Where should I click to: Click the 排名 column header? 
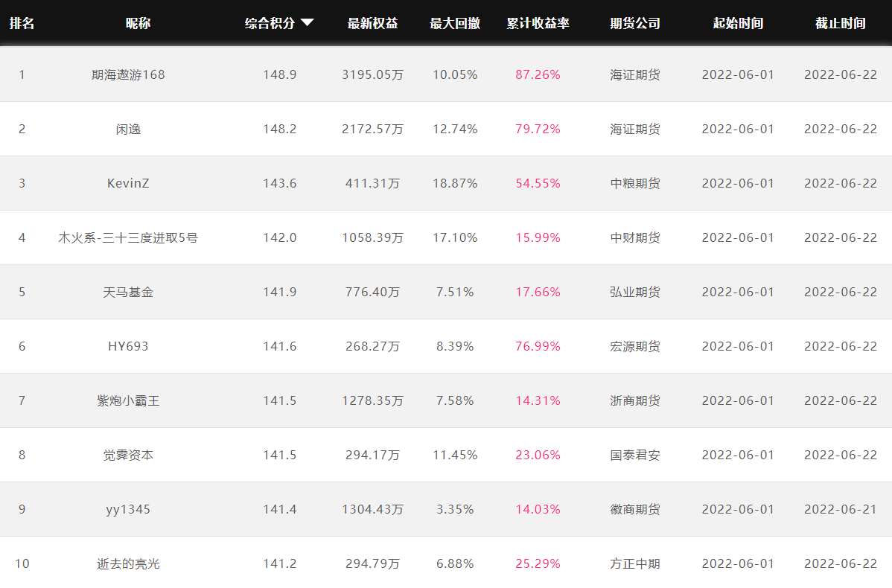(x=22, y=23)
